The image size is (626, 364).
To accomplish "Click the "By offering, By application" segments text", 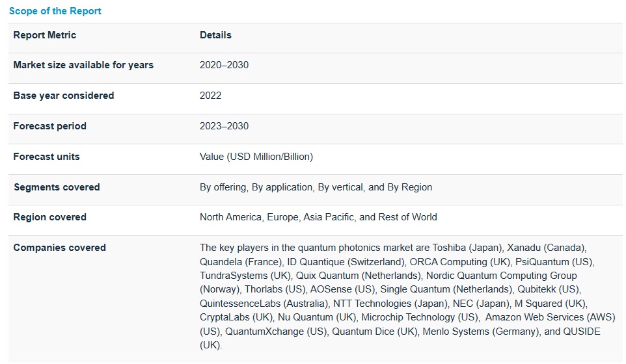I will click(x=256, y=187).
